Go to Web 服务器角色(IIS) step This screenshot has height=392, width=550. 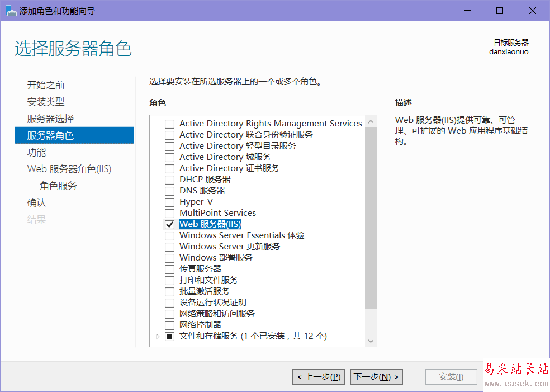pos(69,169)
